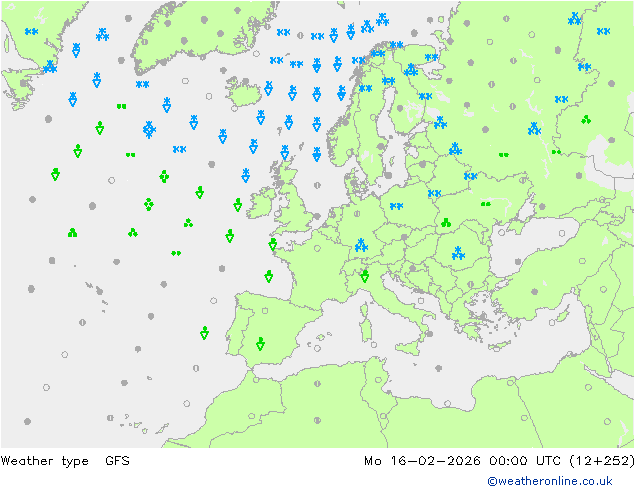Click the green rain symbol over central Spain
Viewport: 634px width, 490px height.
[x=260, y=343]
